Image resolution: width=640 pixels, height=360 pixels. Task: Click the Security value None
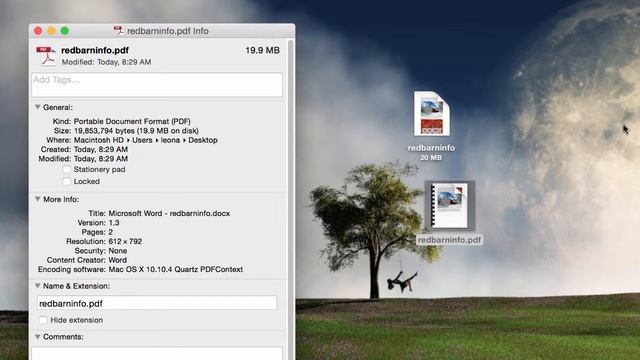[118, 251]
